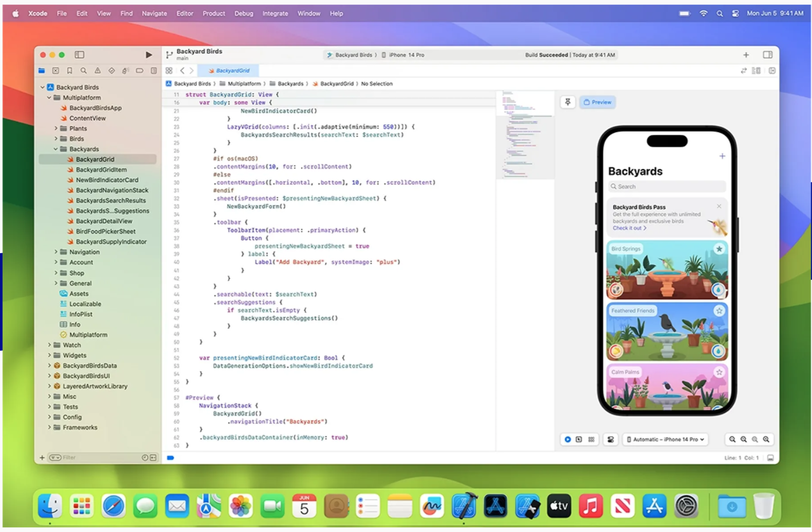812x532 pixels.
Task: Open the Issue navigator warning icon
Action: (x=98, y=70)
